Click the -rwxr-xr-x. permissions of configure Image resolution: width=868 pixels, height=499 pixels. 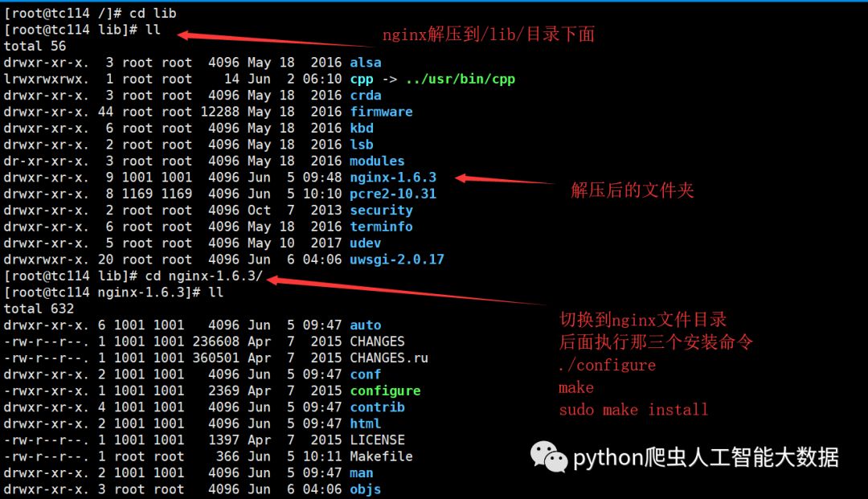coord(46,391)
